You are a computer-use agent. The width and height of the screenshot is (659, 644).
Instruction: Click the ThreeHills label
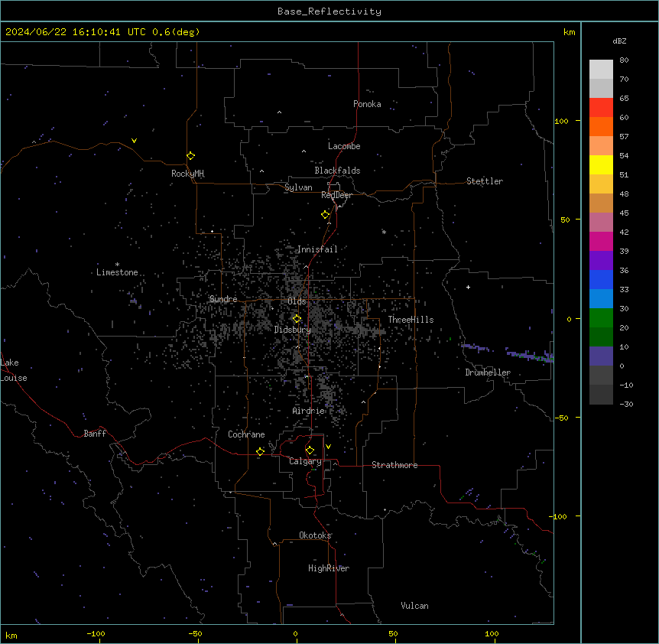[x=411, y=320]
